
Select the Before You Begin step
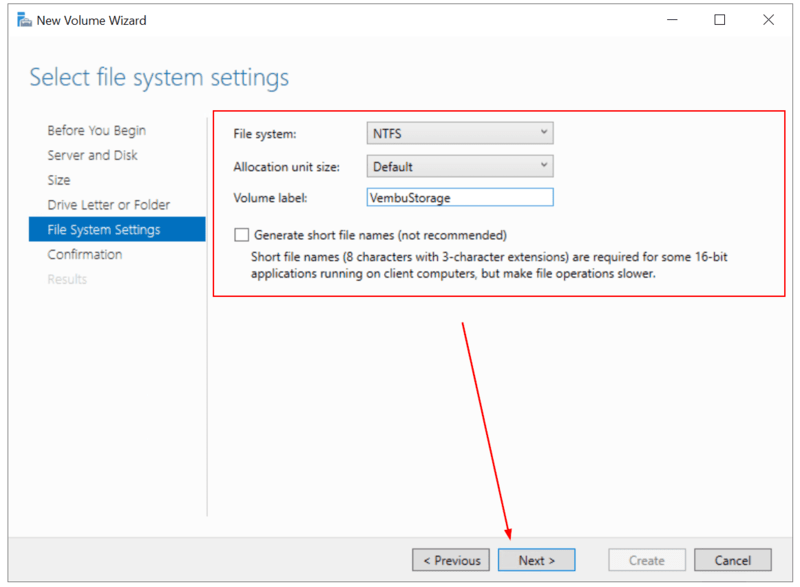click(95, 130)
